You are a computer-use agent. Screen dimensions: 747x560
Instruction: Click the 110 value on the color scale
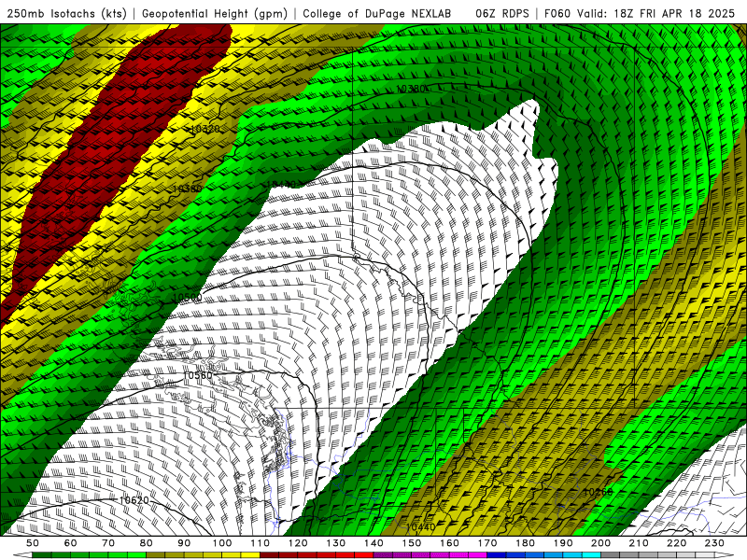tap(260, 543)
